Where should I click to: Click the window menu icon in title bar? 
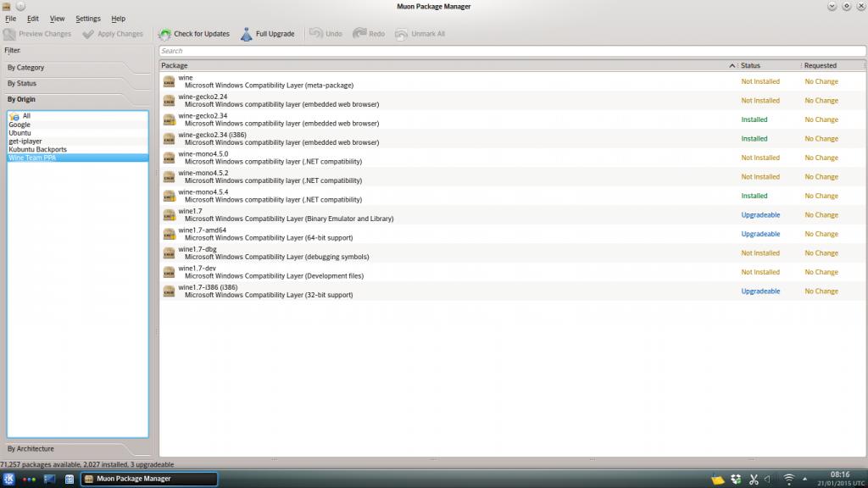(x=7, y=6)
